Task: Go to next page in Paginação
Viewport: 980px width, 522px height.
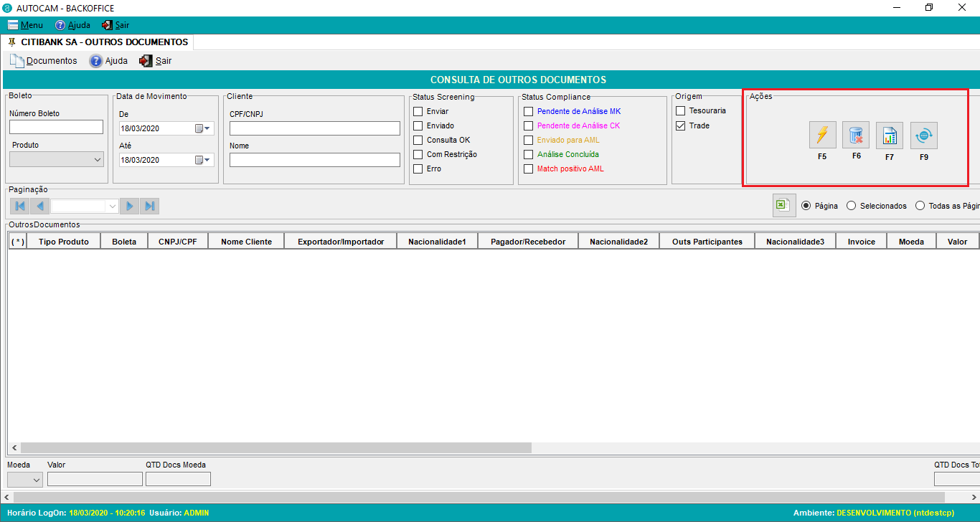Action: pos(130,207)
